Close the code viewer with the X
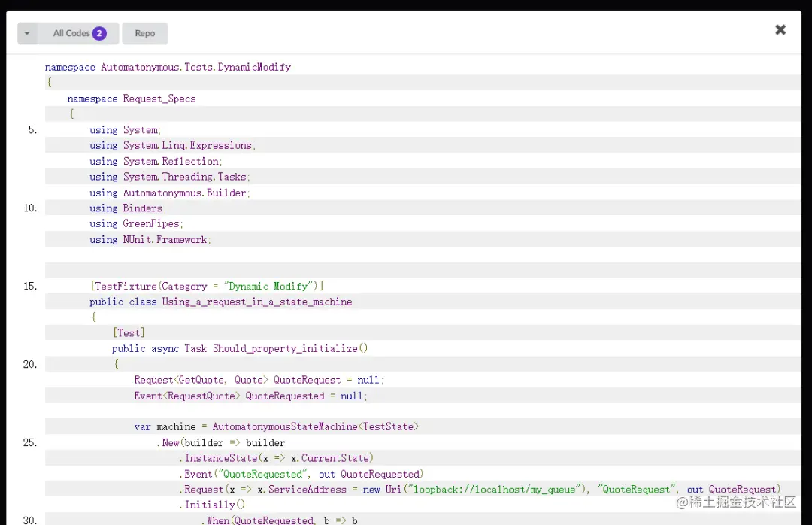Image resolution: width=812 pixels, height=525 pixels. click(780, 29)
